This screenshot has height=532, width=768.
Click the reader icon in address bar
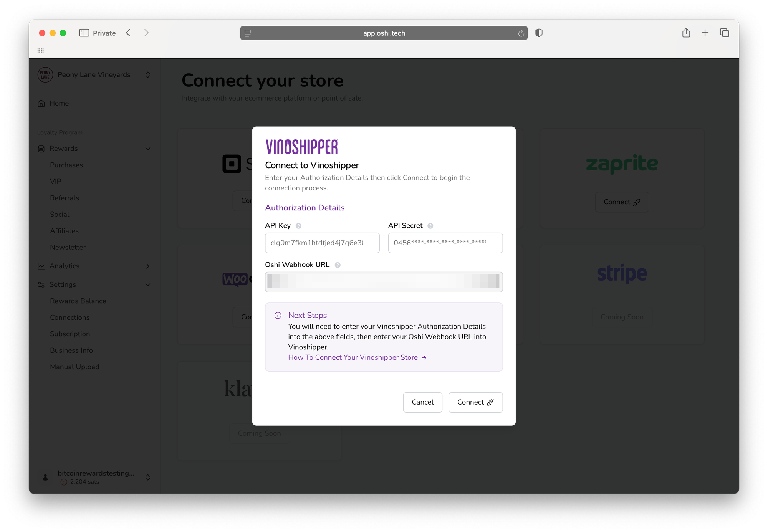tap(248, 33)
